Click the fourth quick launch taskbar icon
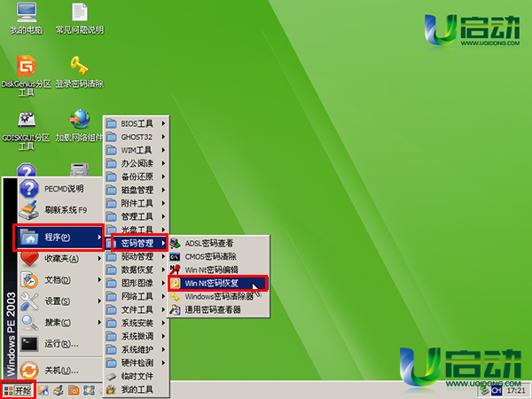Screen dimensions: 532x399 pyautogui.click(x=89, y=390)
